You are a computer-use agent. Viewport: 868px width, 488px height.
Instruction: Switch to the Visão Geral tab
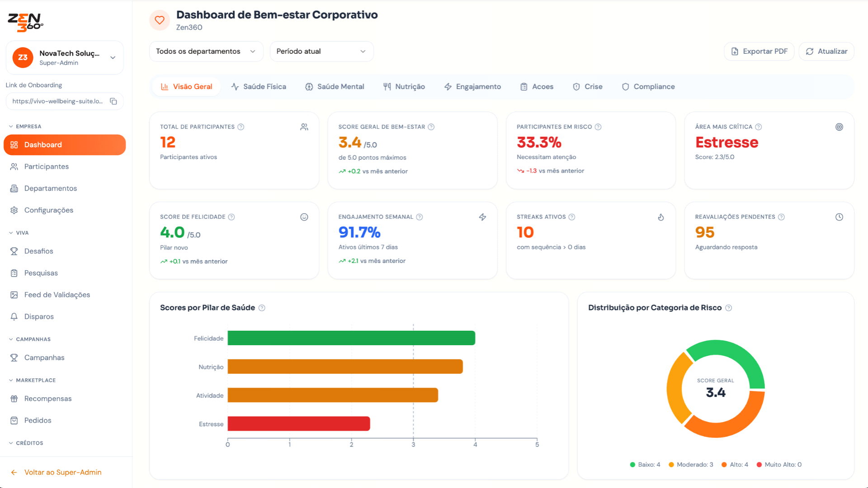pyautogui.click(x=187, y=87)
